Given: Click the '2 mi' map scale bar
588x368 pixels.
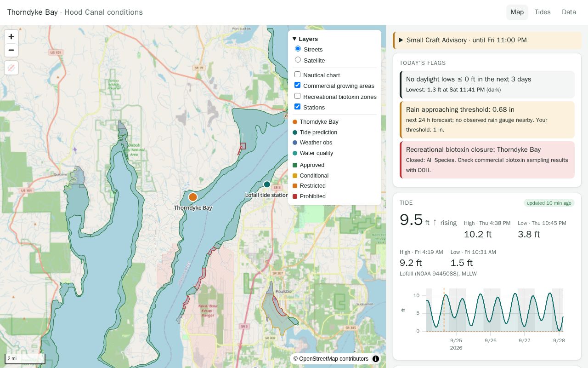Looking at the screenshot, I should click(x=25, y=359).
